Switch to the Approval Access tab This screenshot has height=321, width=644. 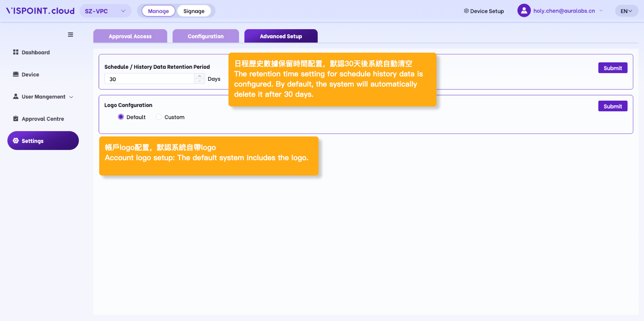[x=130, y=36]
